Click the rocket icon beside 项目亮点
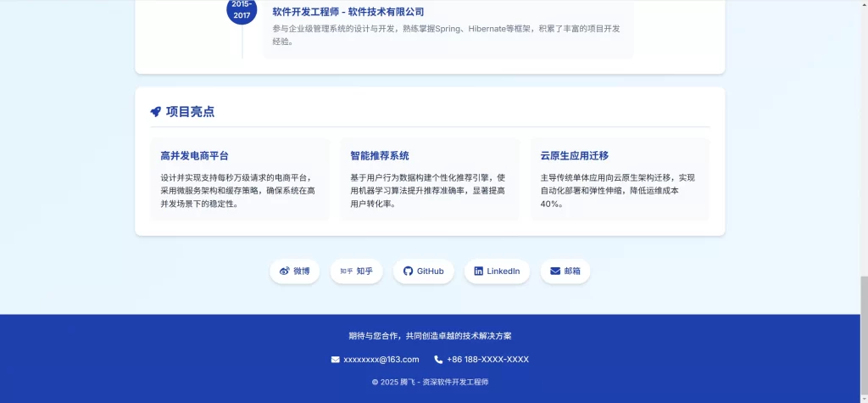 (156, 111)
